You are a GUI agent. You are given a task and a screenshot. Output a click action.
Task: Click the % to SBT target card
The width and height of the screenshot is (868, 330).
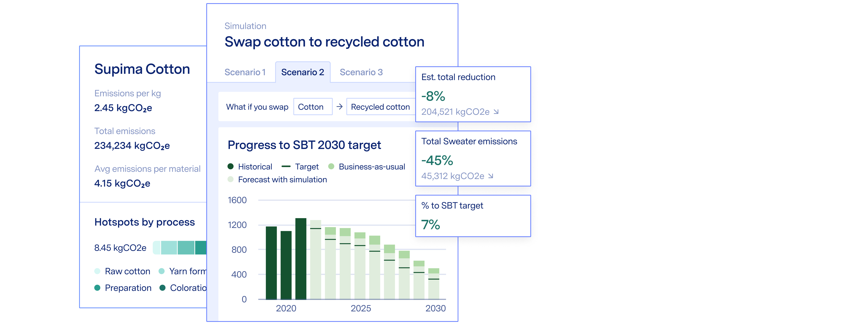[x=473, y=216]
